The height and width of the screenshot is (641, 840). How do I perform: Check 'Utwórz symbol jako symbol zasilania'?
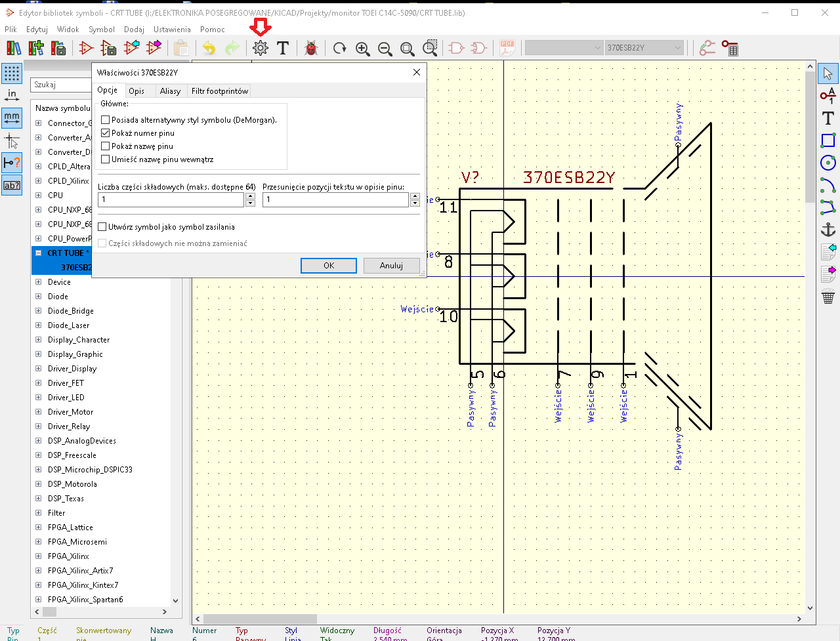pyautogui.click(x=102, y=227)
